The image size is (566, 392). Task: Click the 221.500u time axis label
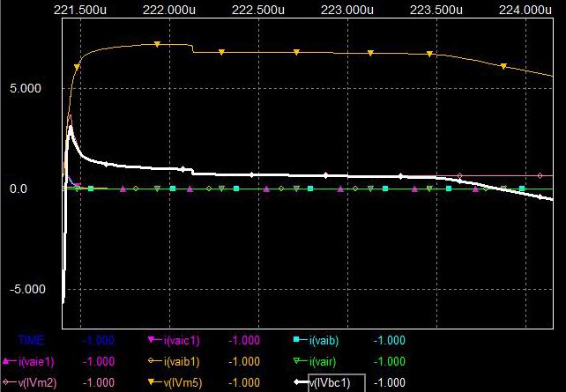pyautogui.click(x=80, y=10)
